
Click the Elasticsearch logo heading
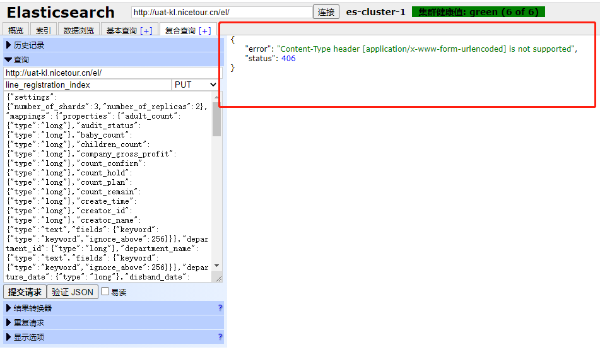click(60, 12)
